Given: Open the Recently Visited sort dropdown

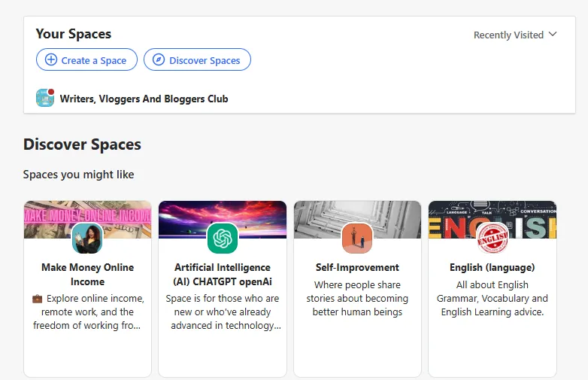Looking at the screenshot, I should point(515,35).
